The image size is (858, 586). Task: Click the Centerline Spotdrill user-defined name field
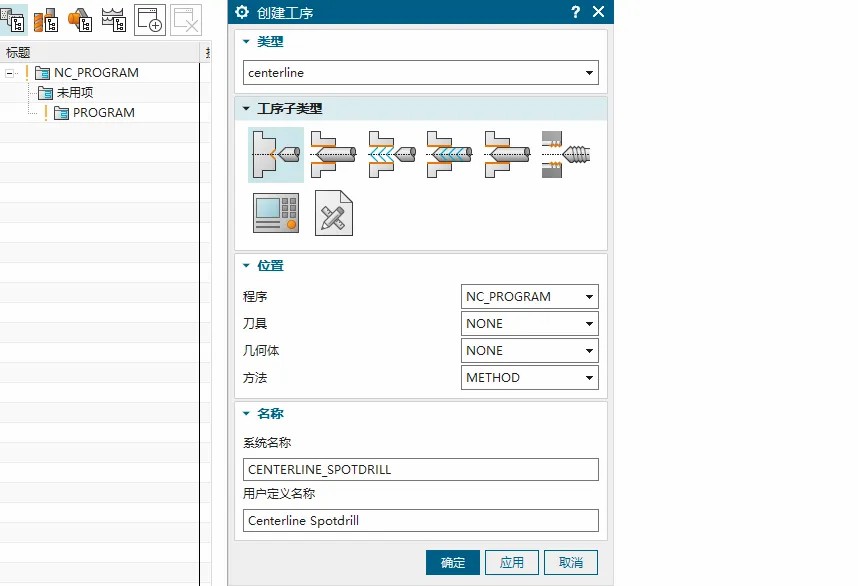click(x=420, y=520)
